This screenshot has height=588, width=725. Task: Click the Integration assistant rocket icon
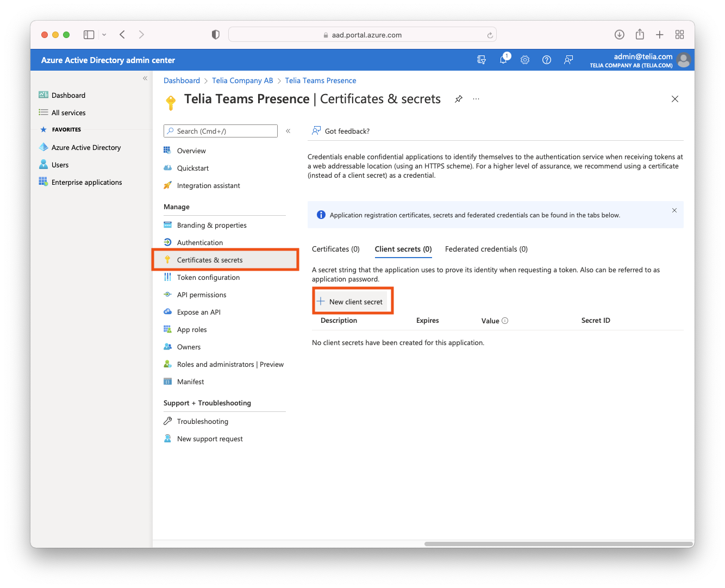(167, 185)
